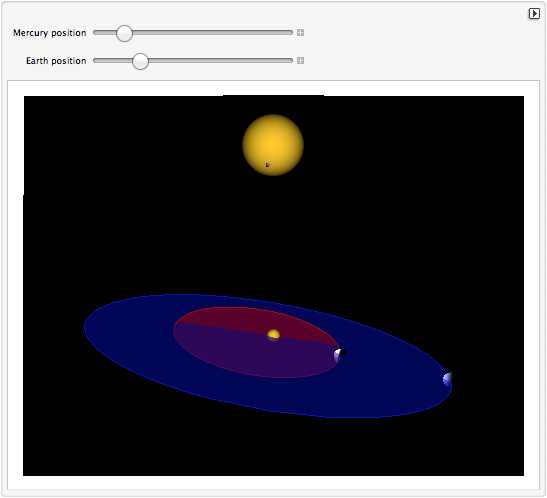The image size is (547, 498).
Task: Expand Earth position slider controls
Action: click(x=300, y=61)
